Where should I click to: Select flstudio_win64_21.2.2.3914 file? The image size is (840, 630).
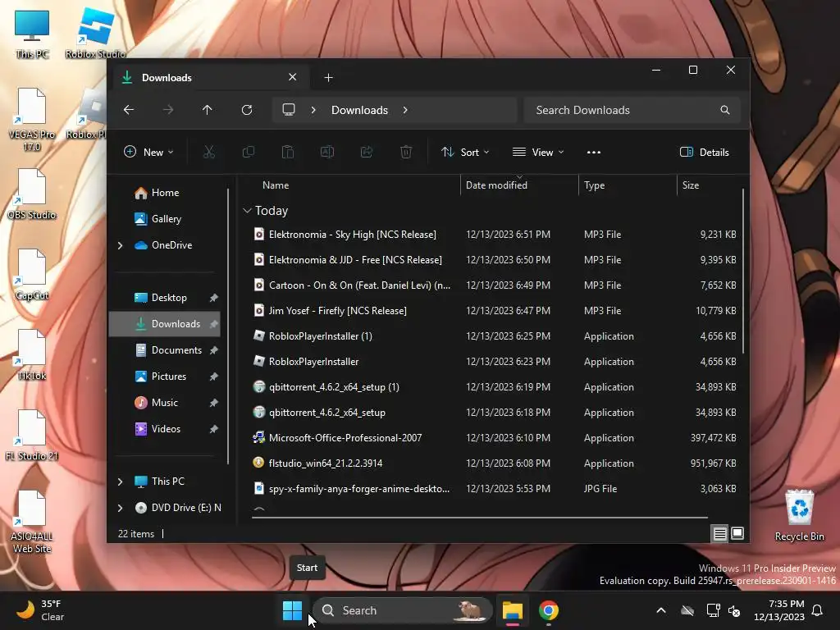(494, 463)
